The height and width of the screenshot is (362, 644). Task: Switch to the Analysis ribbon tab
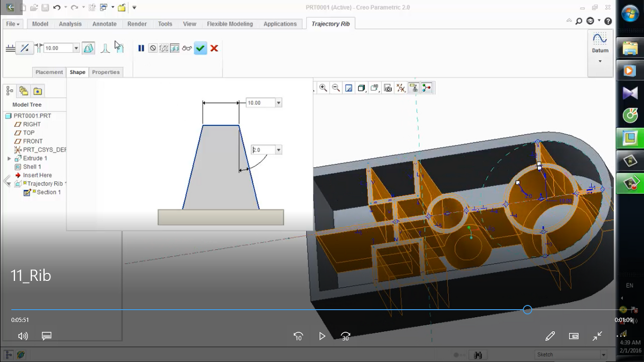coord(70,24)
